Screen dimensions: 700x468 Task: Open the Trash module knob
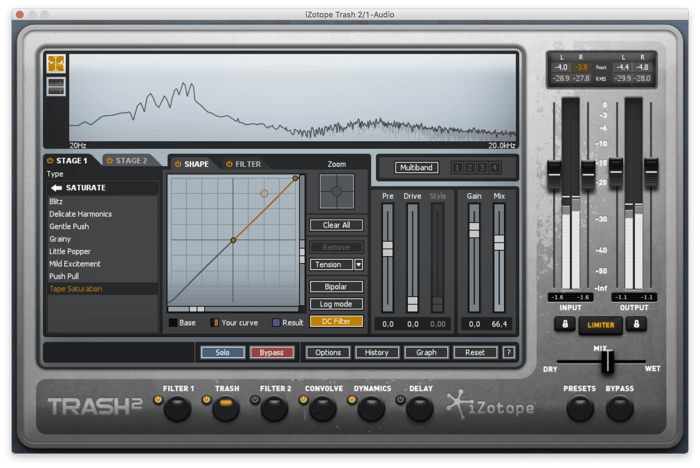(x=226, y=409)
